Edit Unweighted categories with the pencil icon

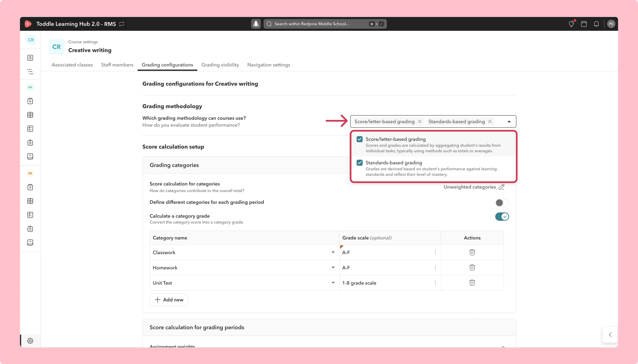pos(501,187)
